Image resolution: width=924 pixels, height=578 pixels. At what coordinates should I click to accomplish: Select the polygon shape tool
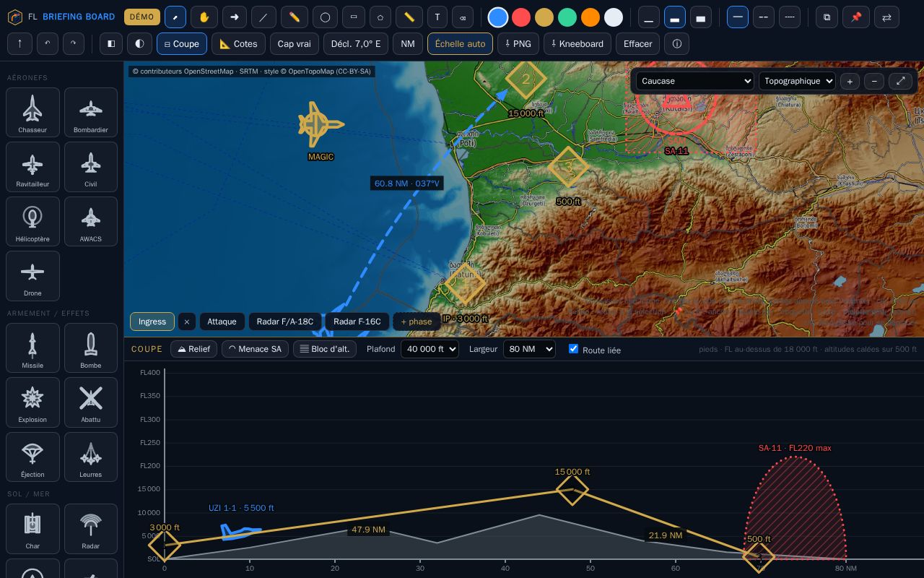point(380,17)
